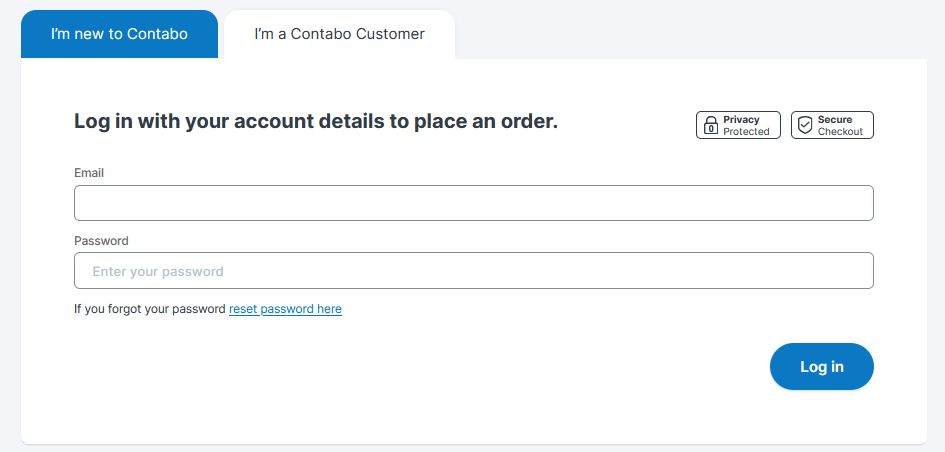The height and width of the screenshot is (452, 945).
Task: Click the bold word Privacy
Action: 742,120
